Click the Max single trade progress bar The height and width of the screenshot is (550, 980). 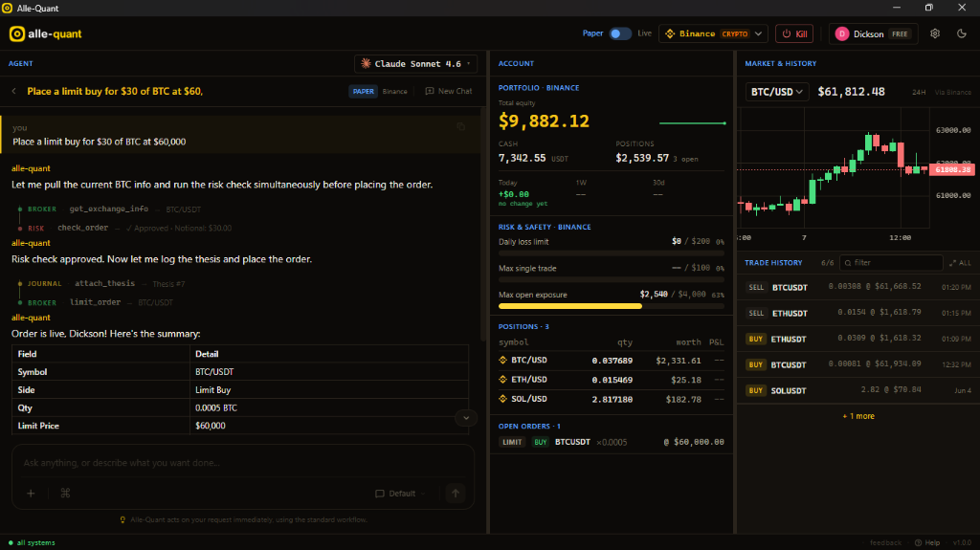tap(612, 280)
